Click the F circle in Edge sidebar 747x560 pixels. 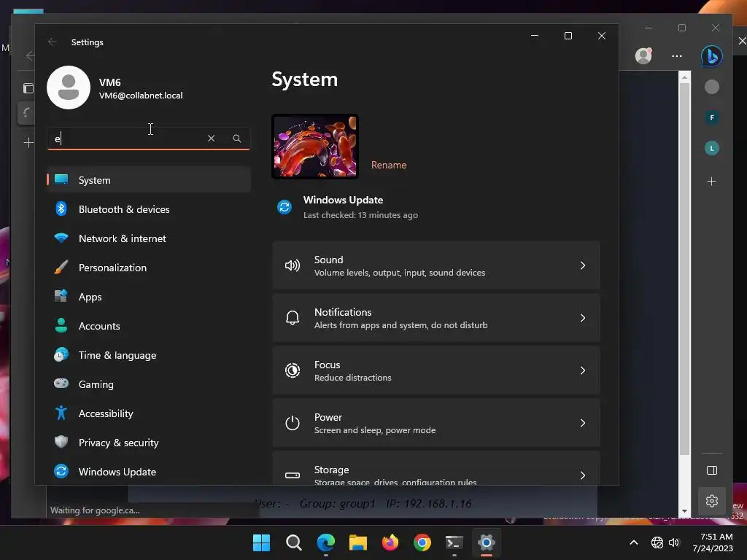(x=712, y=117)
